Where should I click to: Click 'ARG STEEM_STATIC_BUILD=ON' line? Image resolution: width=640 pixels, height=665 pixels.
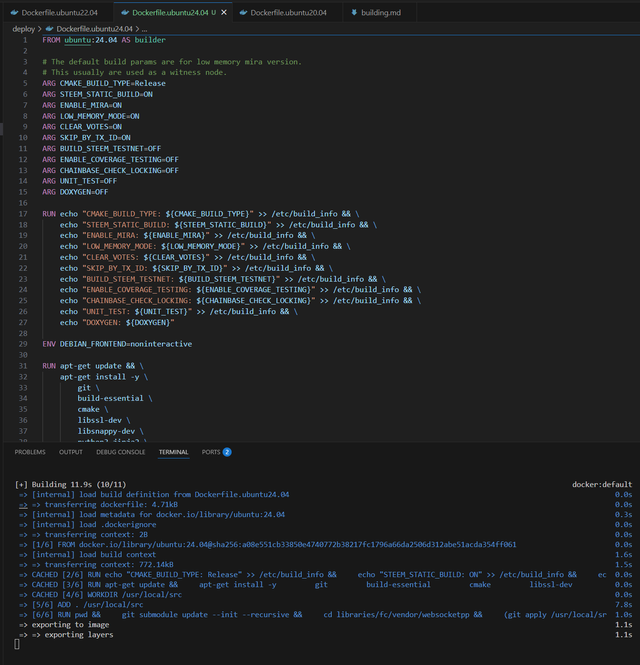pos(98,94)
